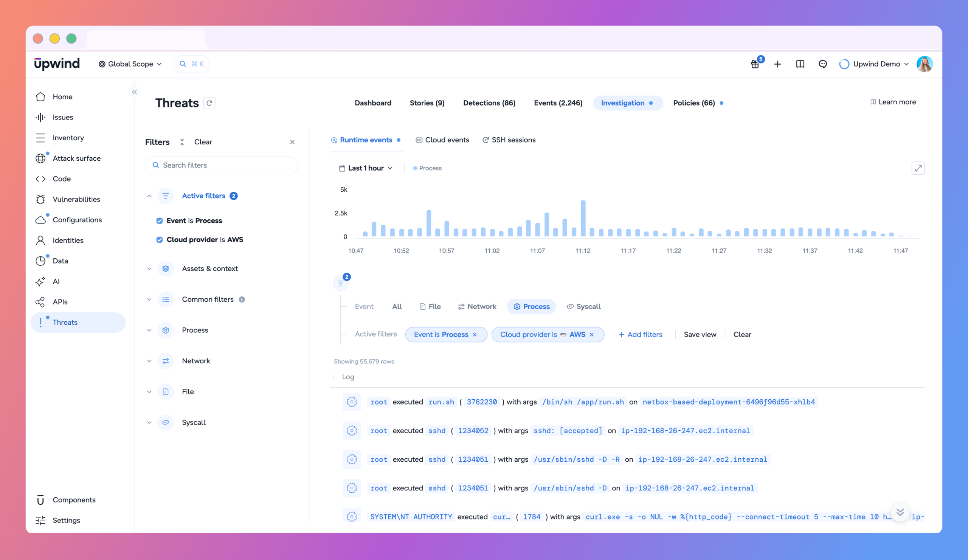This screenshot has width=968, height=560.
Task: Select the Process event type
Action: [x=531, y=307]
